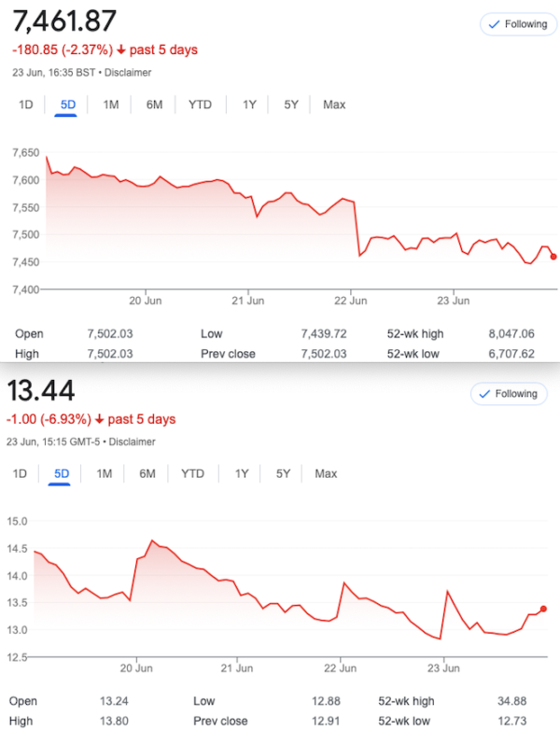Select Max range on bottom chart

[326, 474]
